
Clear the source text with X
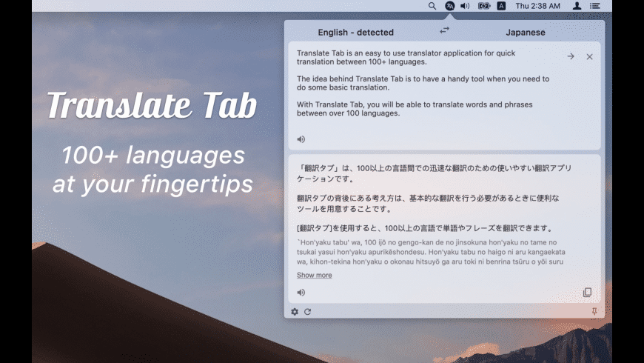589,57
